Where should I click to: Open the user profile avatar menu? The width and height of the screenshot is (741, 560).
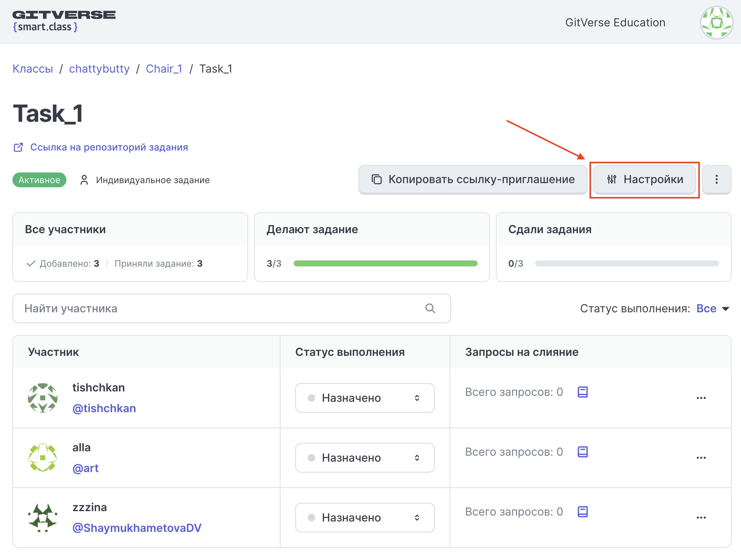(716, 23)
